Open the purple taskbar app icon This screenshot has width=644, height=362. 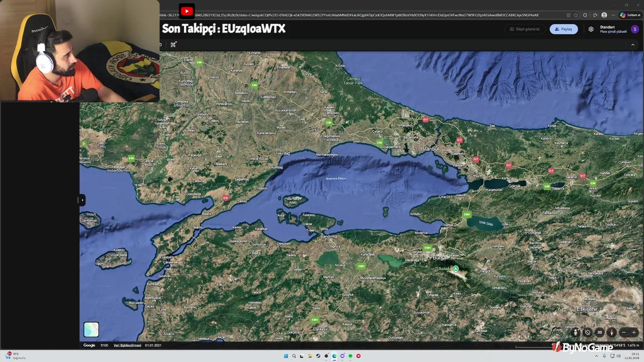click(342, 356)
